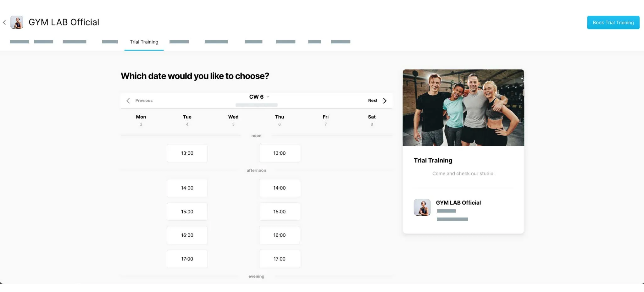Book the Tuesday 16:00 slot
The width and height of the screenshot is (644, 292).
point(187,235)
